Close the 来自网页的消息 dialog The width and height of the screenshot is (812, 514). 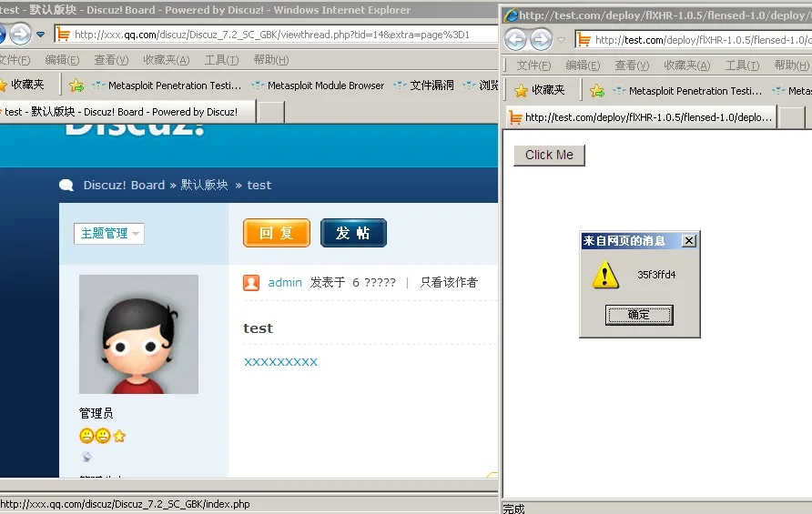click(689, 241)
